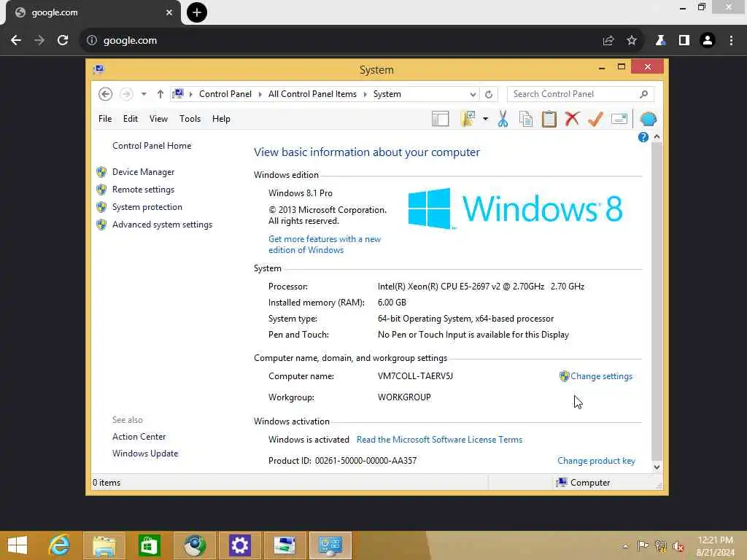
Task: Click the computer icon in address bar
Action: [x=178, y=94]
